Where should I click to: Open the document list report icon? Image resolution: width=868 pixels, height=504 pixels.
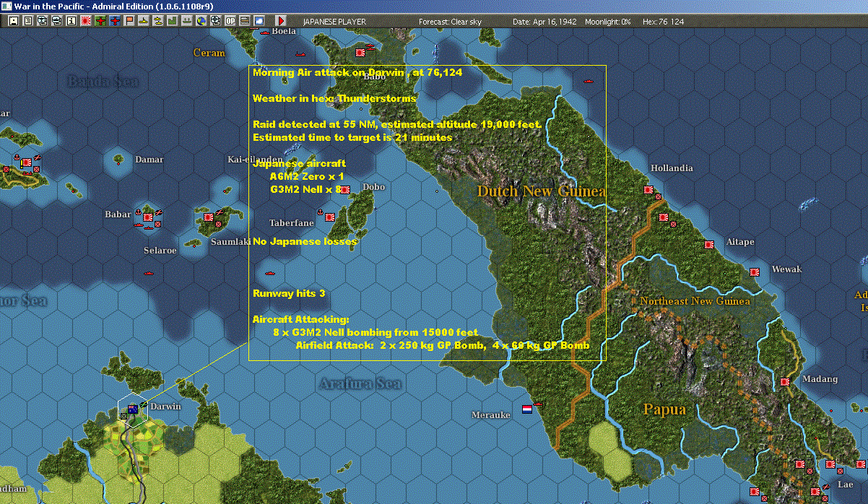click(x=28, y=21)
